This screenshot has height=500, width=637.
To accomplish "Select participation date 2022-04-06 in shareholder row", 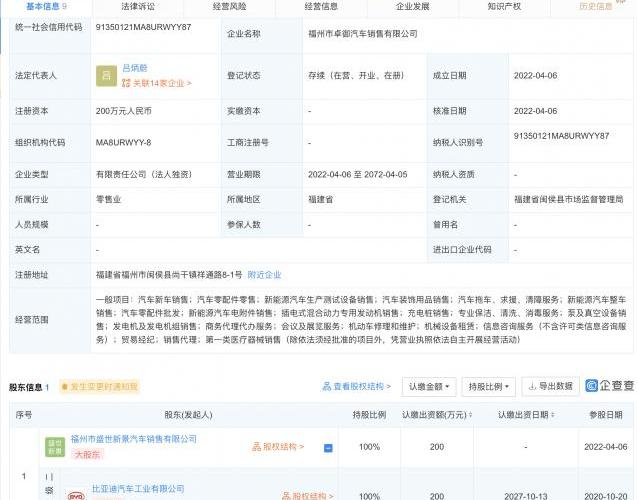I will [606, 447].
